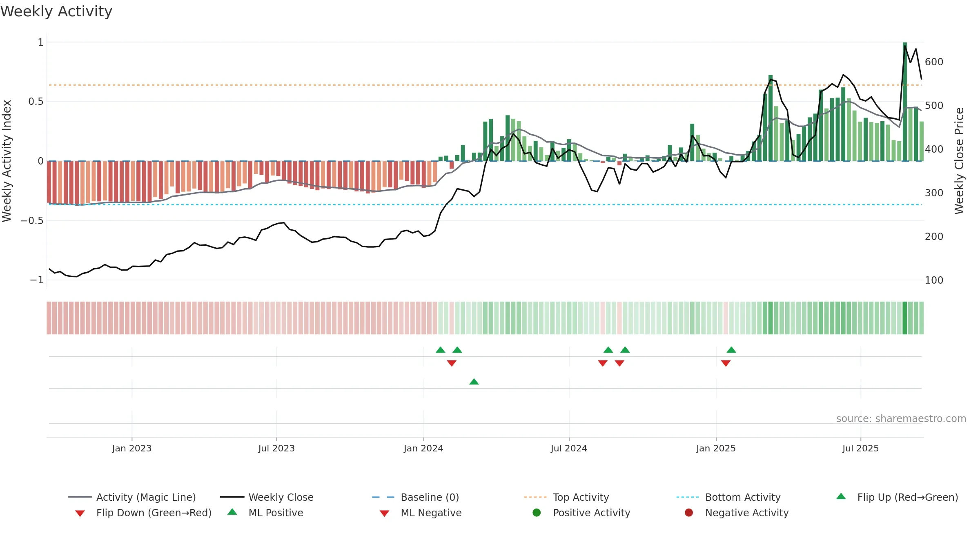This screenshot has height=551, width=980.
Task: Click the ML Positive marker after Jan 2024
Action: (474, 382)
